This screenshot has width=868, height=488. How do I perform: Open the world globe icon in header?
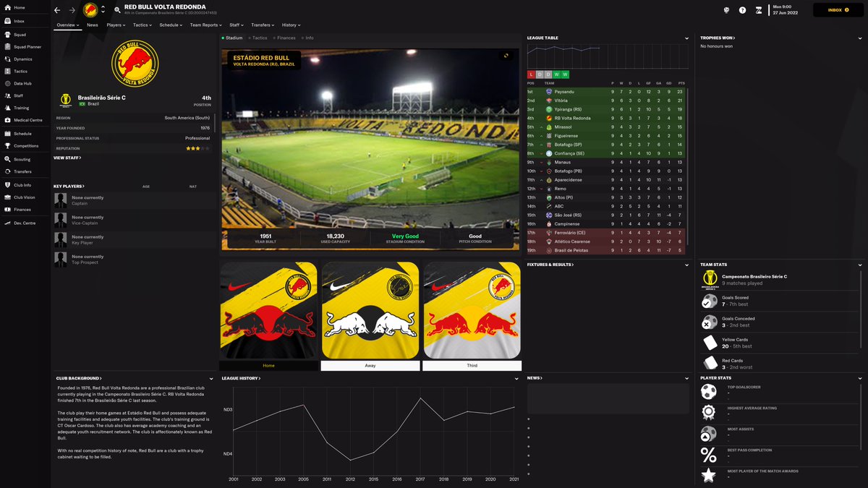[726, 10]
